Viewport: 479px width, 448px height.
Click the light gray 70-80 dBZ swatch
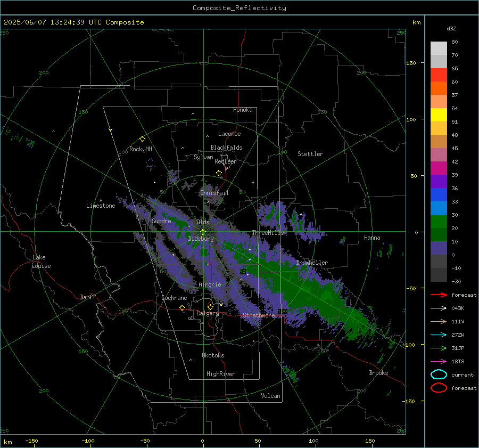(x=439, y=48)
